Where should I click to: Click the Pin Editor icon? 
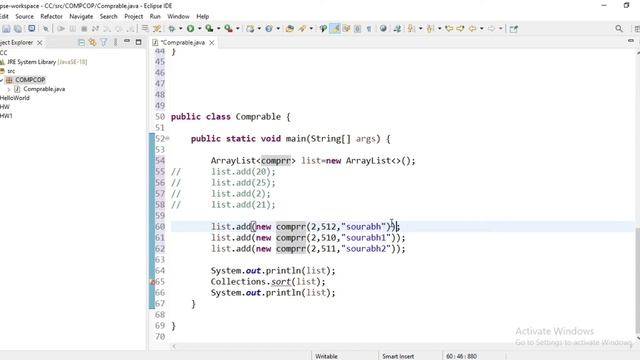pyautogui.click(x=514, y=29)
